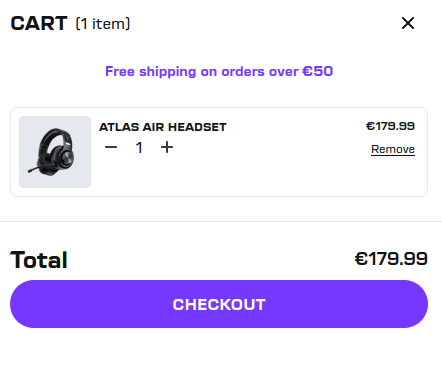Click the underline beneath the Remove link
The image size is (442, 377).
coord(393,155)
